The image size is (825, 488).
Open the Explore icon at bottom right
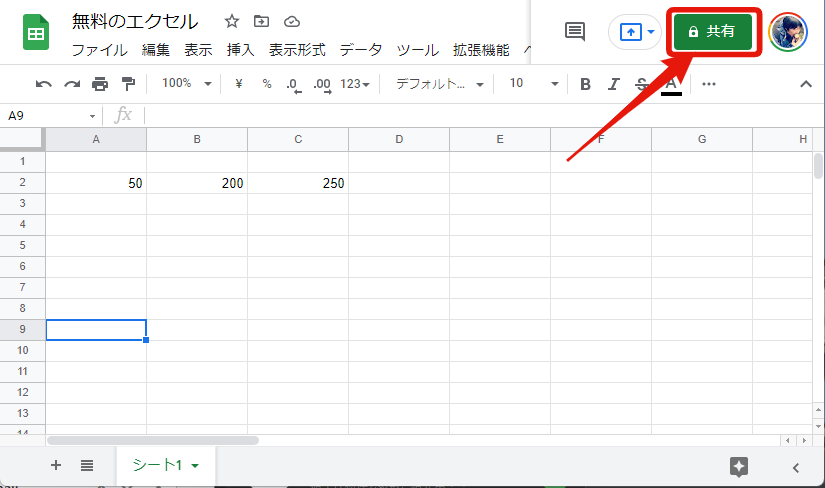coord(739,466)
